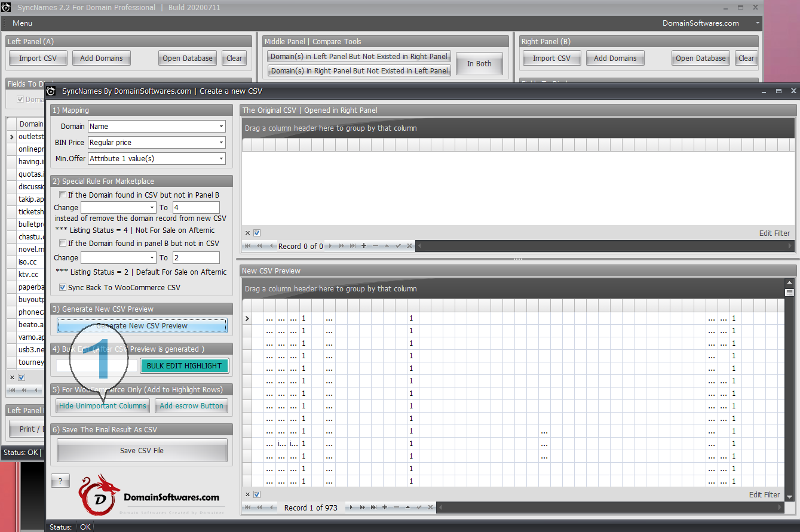Image resolution: width=800 pixels, height=532 pixels.
Task: Click Hide Unimportant Columns button
Action: 103,406
